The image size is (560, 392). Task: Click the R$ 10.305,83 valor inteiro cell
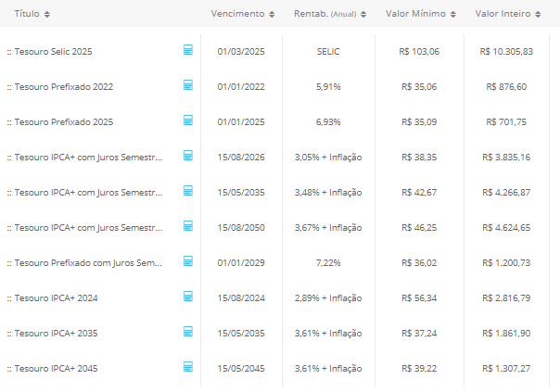[x=507, y=52]
